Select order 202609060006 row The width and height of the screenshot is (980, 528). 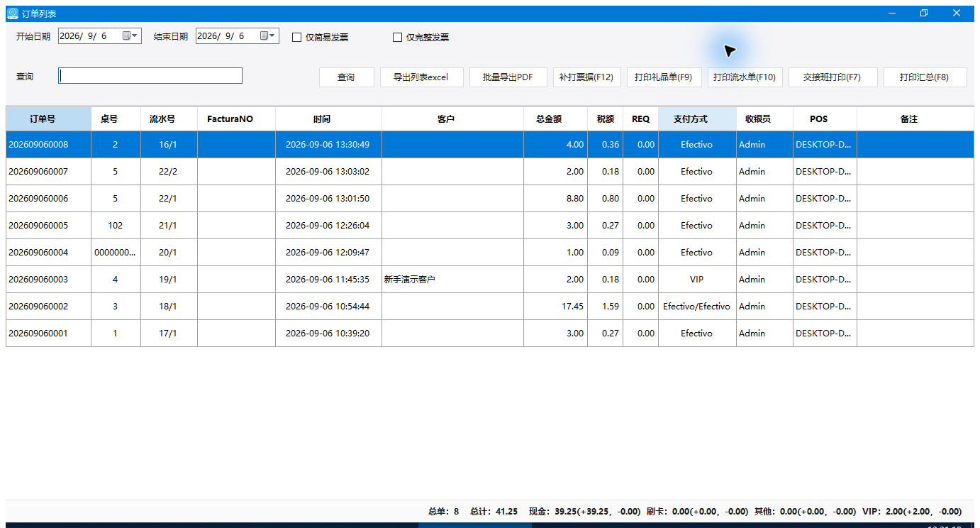tap(490, 198)
